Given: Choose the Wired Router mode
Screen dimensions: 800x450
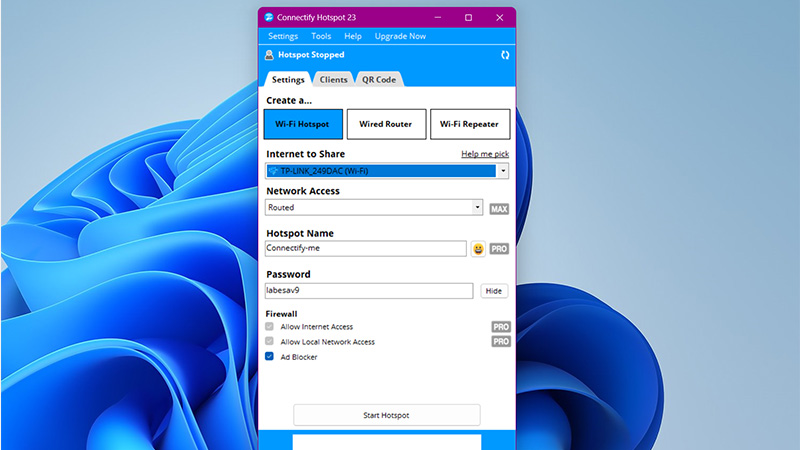Looking at the screenshot, I should (x=386, y=124).
